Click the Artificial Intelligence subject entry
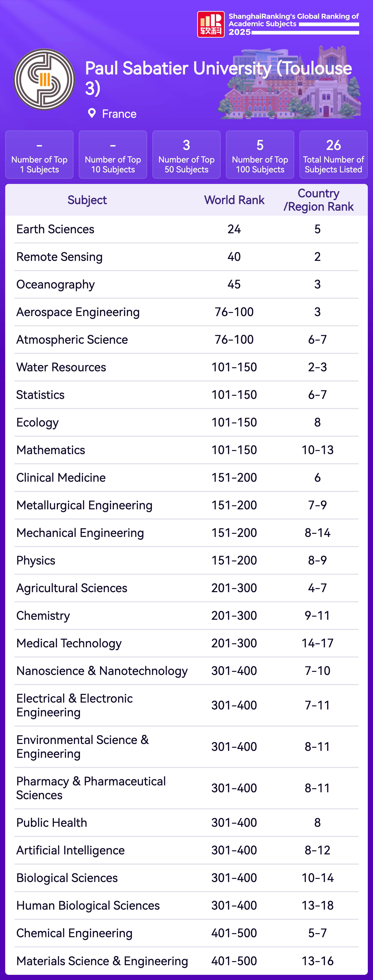This screenshot has height=980, width=373. coord(70,850)
